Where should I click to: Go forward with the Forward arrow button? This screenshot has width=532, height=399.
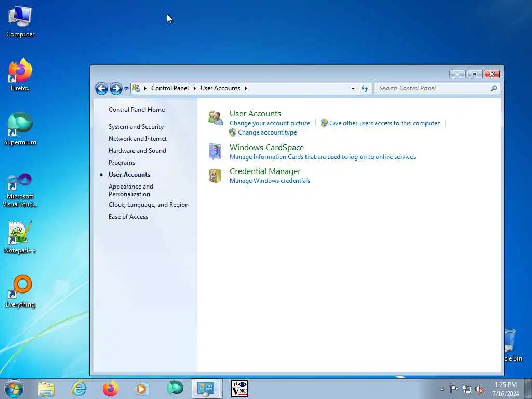116,88
